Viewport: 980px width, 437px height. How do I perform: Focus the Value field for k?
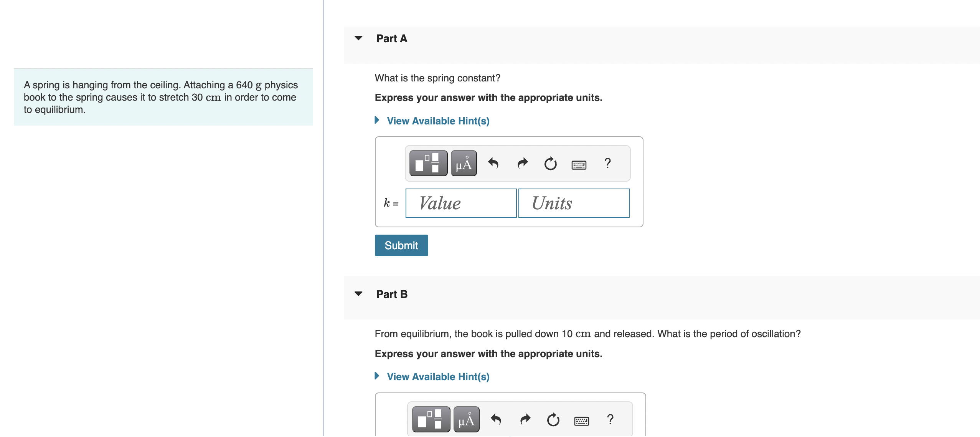click(x=461, y=203)
